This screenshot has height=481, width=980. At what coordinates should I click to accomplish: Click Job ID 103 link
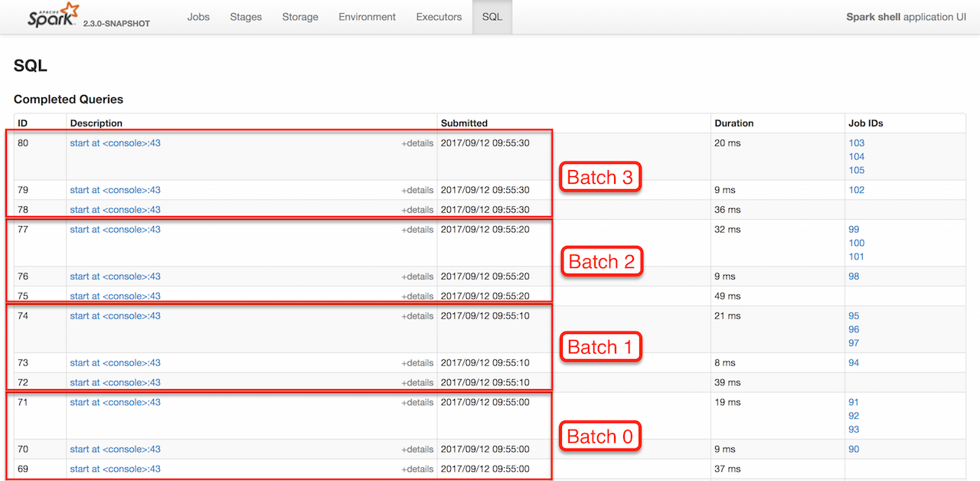pyautogui.click(x=856, y=143)
